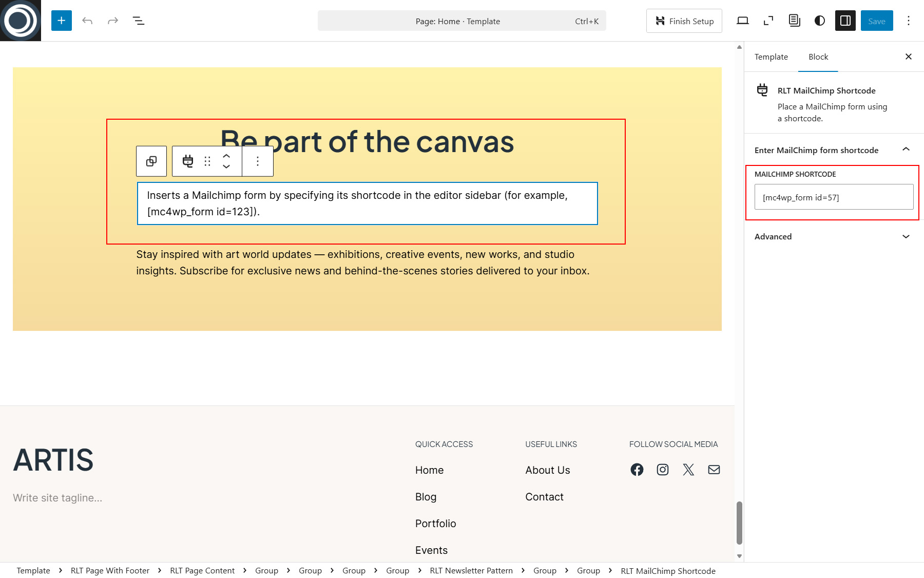The height and width of the screenshot is (578, 924).
Task: Toggle fullscreen zoom-out view icon
Action: point(768,21)
